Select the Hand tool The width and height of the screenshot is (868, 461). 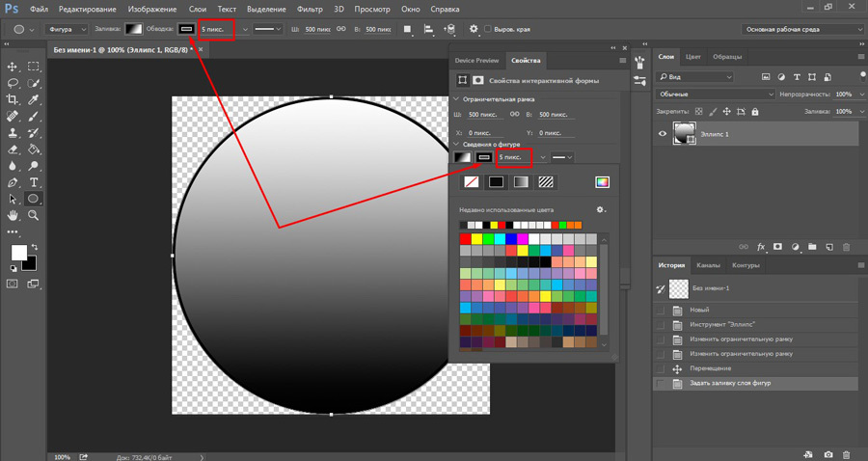coord(14,216)
